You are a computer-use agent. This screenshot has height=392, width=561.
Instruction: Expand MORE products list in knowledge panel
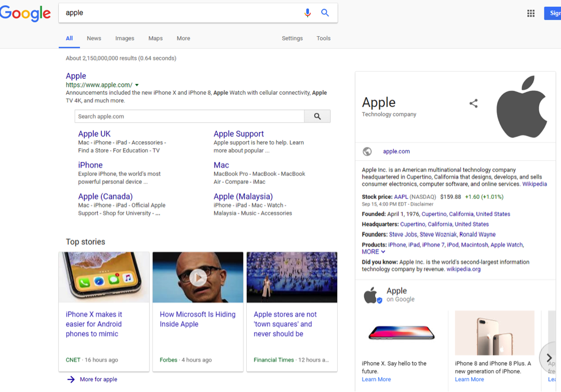click(x=373, y=252)
